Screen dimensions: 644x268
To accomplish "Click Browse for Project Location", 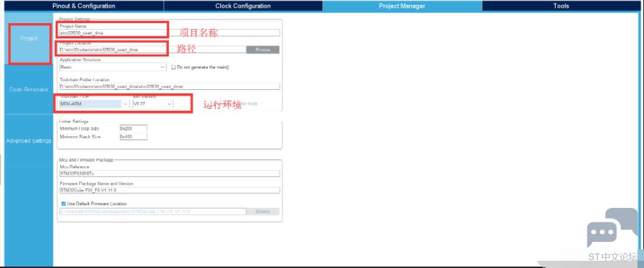I will [263, 50].
